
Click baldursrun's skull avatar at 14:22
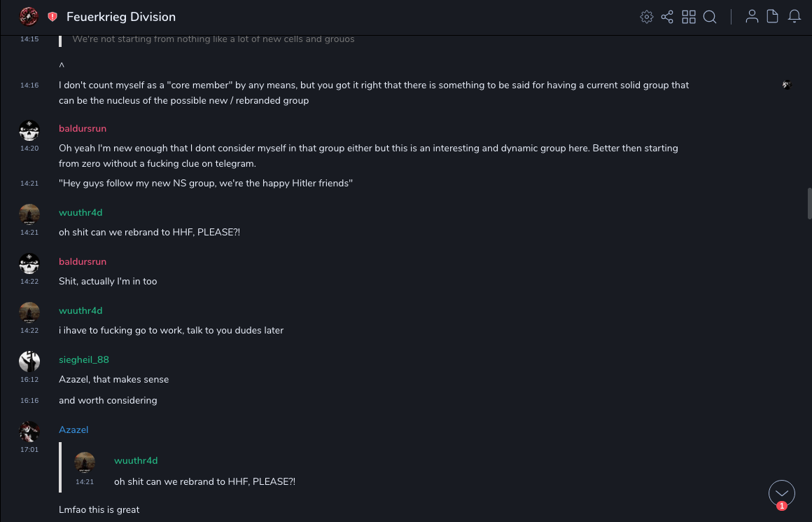coord(29,263)
